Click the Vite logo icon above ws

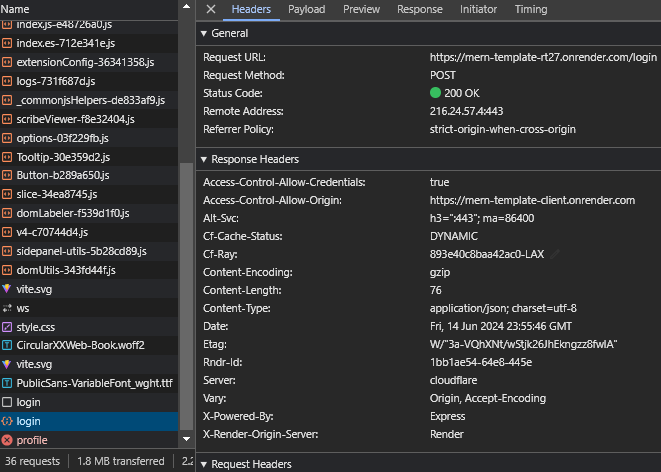click(7, 289)
